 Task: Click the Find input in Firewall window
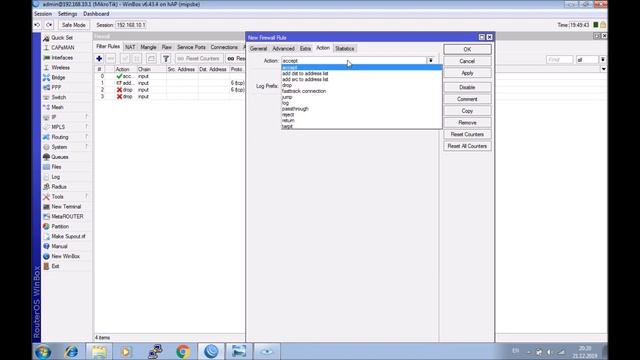point(560,60)
